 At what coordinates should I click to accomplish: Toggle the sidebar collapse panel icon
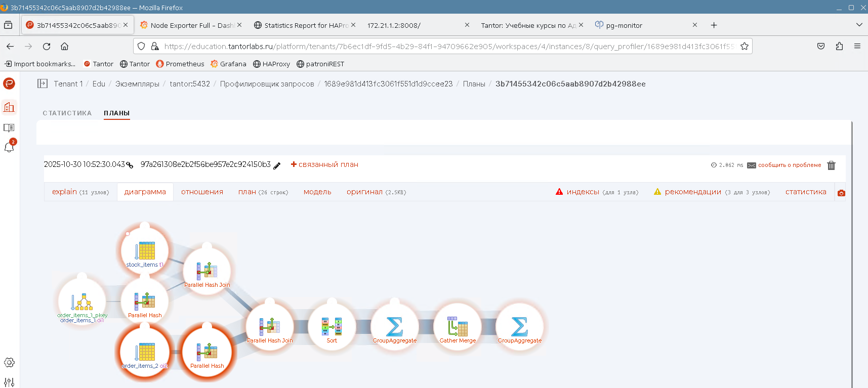coord(43,84)
